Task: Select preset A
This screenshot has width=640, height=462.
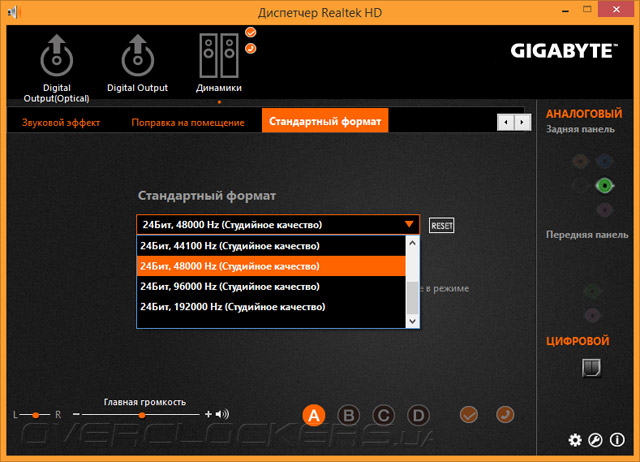Action: [313, 415]
